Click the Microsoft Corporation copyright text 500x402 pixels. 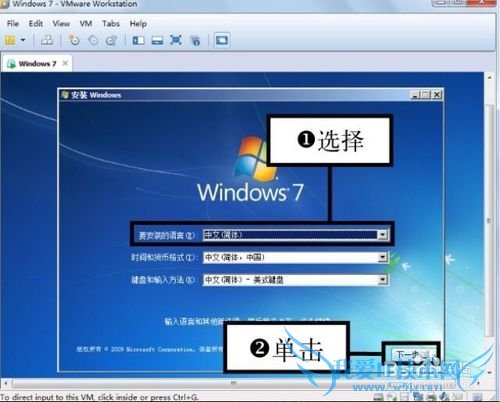[150, 349]
